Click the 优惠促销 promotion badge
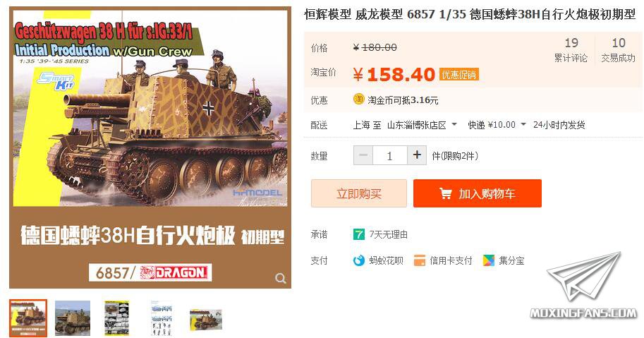Screen dimensions: 644x338 458,75
